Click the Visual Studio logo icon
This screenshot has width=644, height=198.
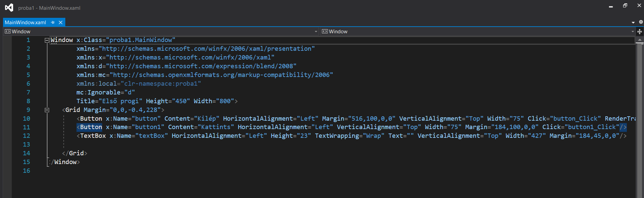pyautogui.click(x=9, y=7)
